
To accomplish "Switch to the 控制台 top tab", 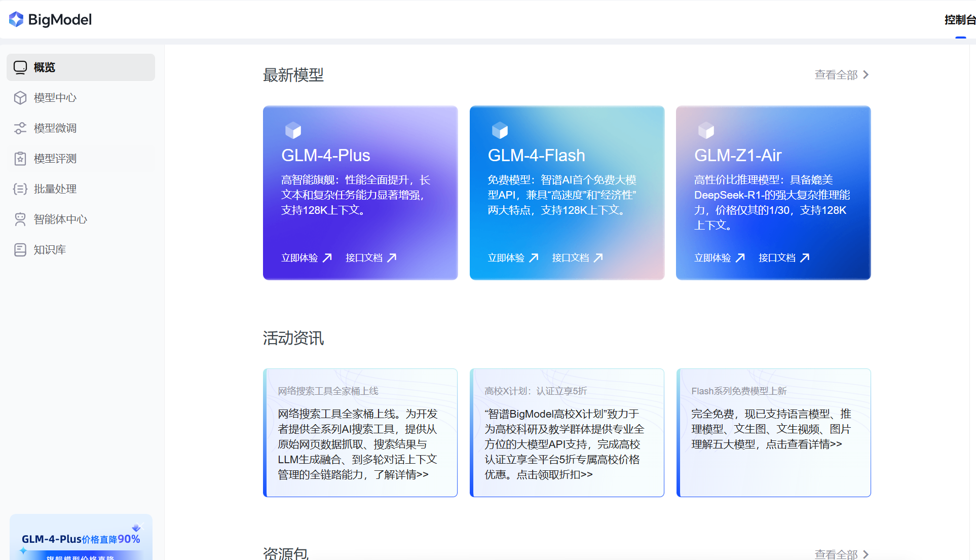I will pos(959,20).
